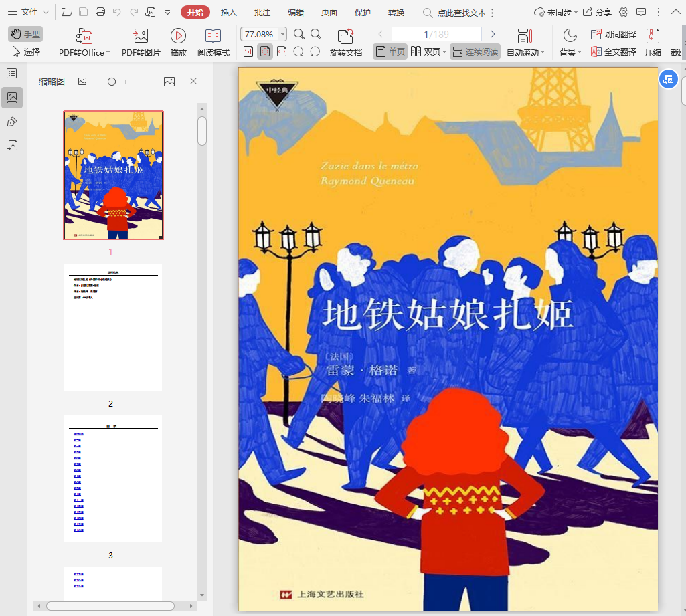The height and width of the screenshot is (616, 686).
Task: Click the compress tool (压缩)
Action: pos(653,42)
